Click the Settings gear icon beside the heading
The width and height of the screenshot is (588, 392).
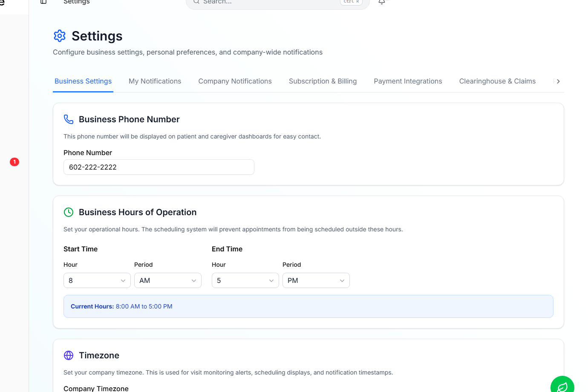(x=60, y=36)
